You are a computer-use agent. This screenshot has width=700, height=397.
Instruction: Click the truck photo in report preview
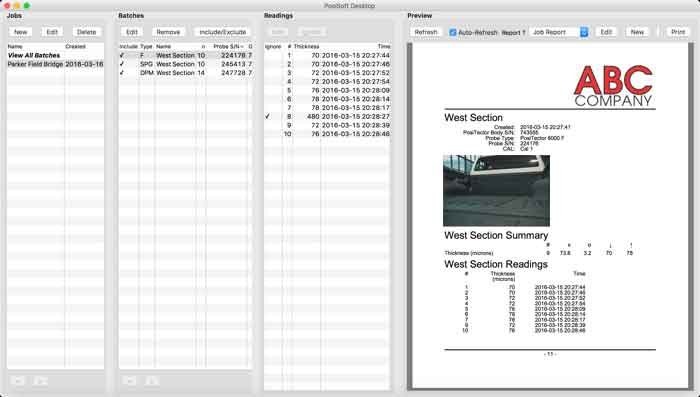[496, 191]
